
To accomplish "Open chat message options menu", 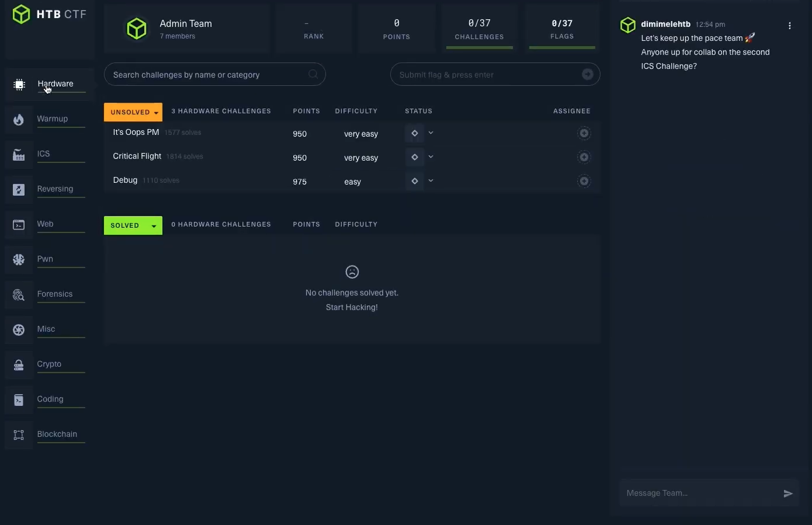I will pyautogui.click(x=790, y=26).
